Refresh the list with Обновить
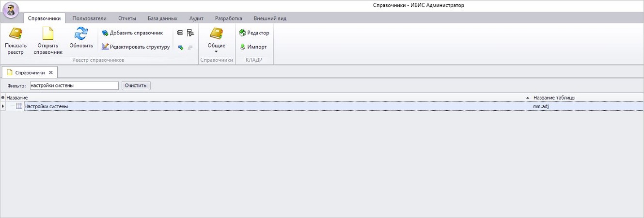644x218 pixels. pos(81,34)
